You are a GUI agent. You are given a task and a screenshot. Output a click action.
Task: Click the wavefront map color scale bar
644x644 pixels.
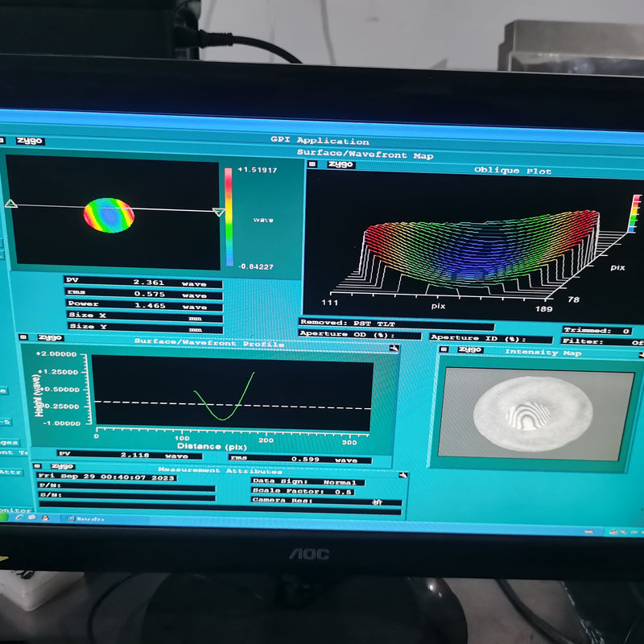pyautogui.click(x=229, y=217)
